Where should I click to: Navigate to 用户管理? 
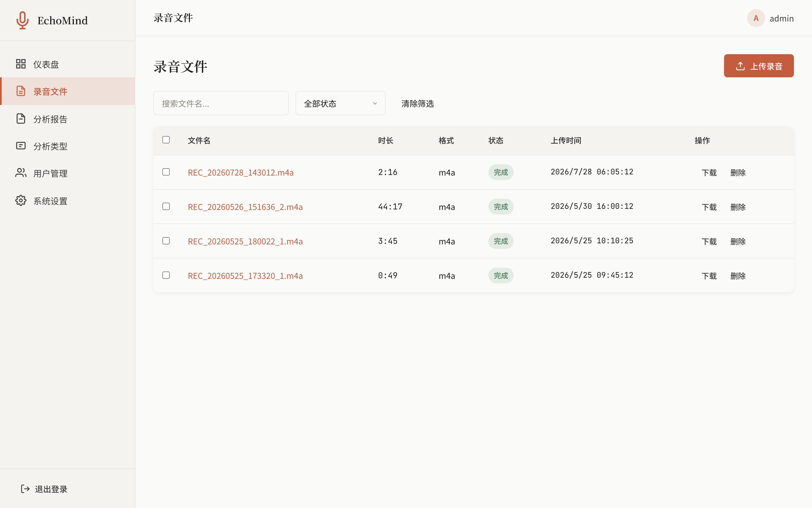[x=67, y=173]
